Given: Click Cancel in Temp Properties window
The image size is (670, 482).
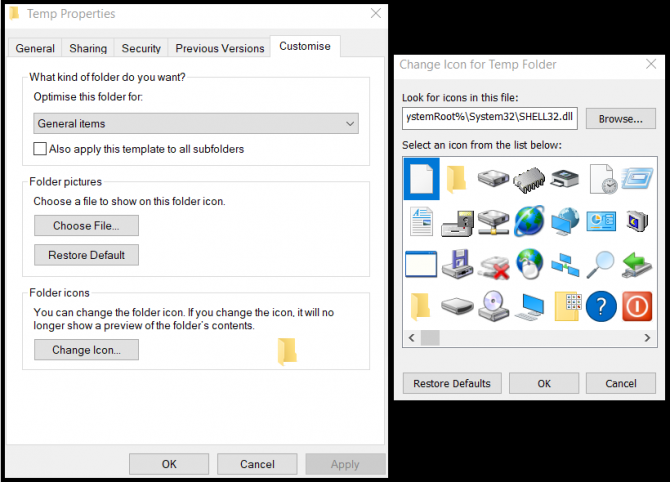Looking at the screenshot, I should pos(257,464).
